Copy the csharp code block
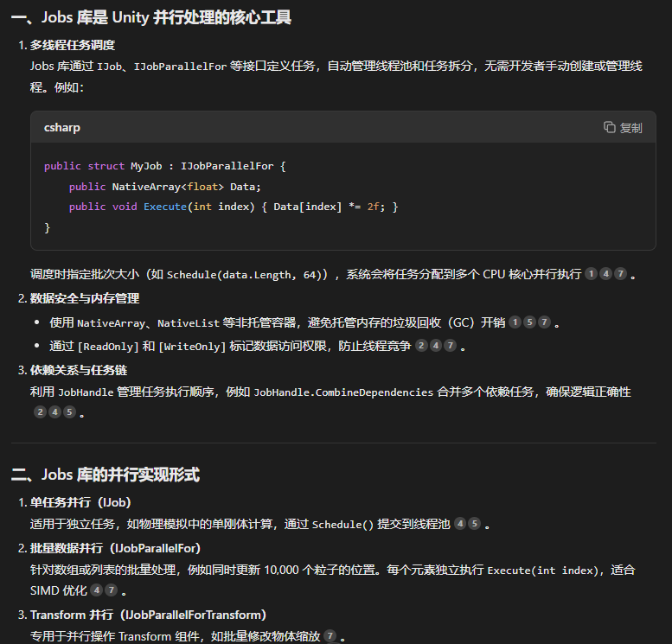The width and height of the screenshot is (672, 644). (623, 128)
